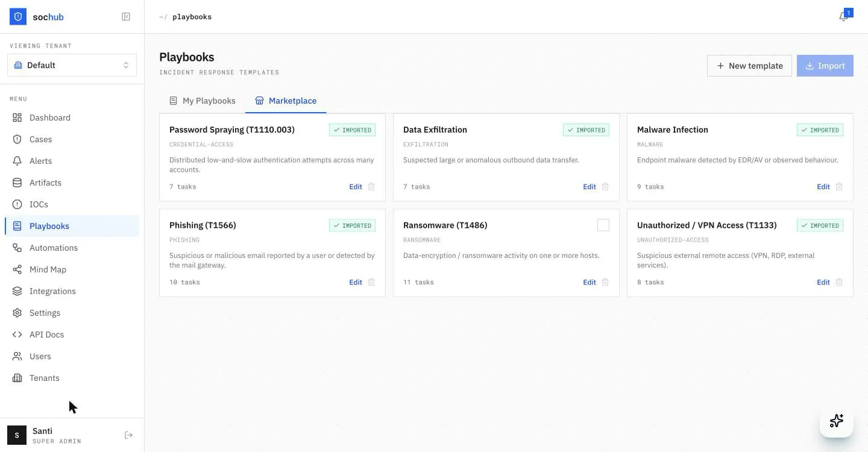Click the Import button
Image resolution: width=868 pixels, height=452 pixels.
(825, 66)
